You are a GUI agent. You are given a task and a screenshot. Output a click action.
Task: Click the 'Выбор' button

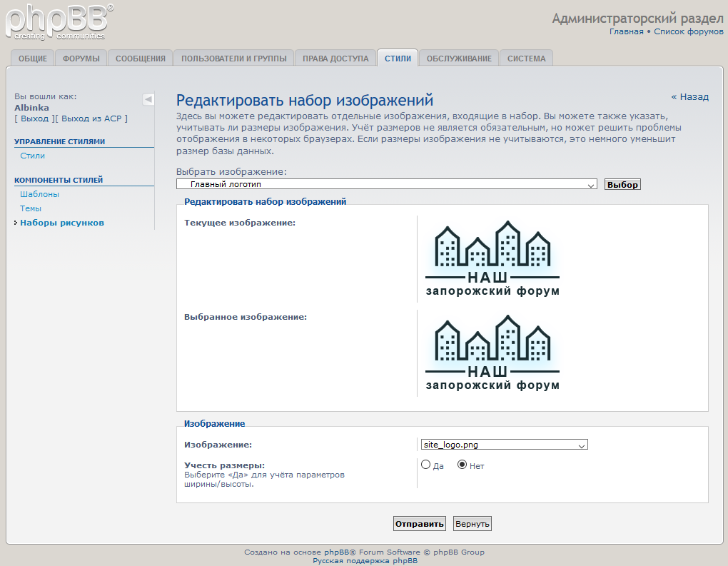click(x=622, y=184)
